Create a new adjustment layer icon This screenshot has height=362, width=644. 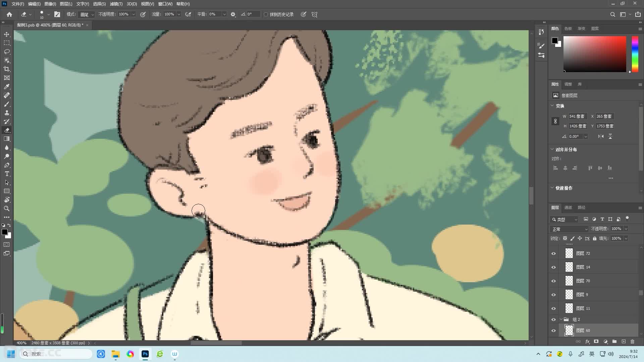pyautogui.click(x=605, y=342)
